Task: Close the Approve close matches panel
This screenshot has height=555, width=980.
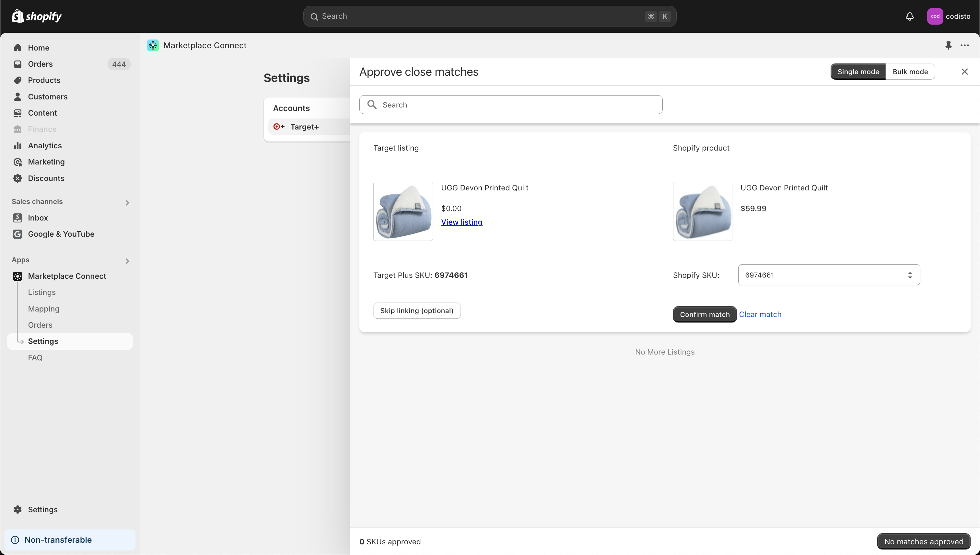Action: (965, 72)
